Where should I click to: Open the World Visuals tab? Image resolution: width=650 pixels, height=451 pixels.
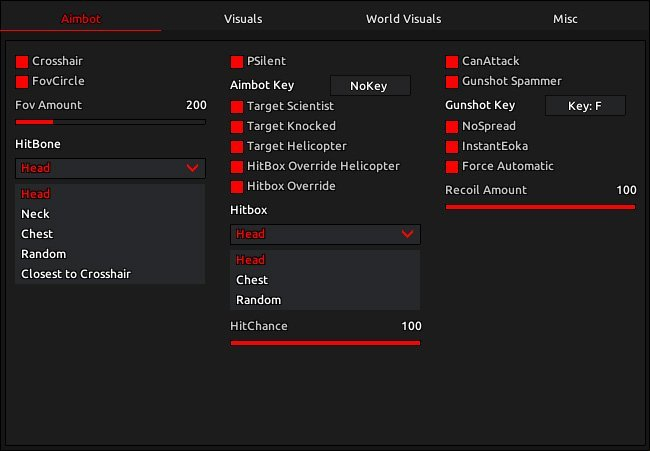coord(403,18)
